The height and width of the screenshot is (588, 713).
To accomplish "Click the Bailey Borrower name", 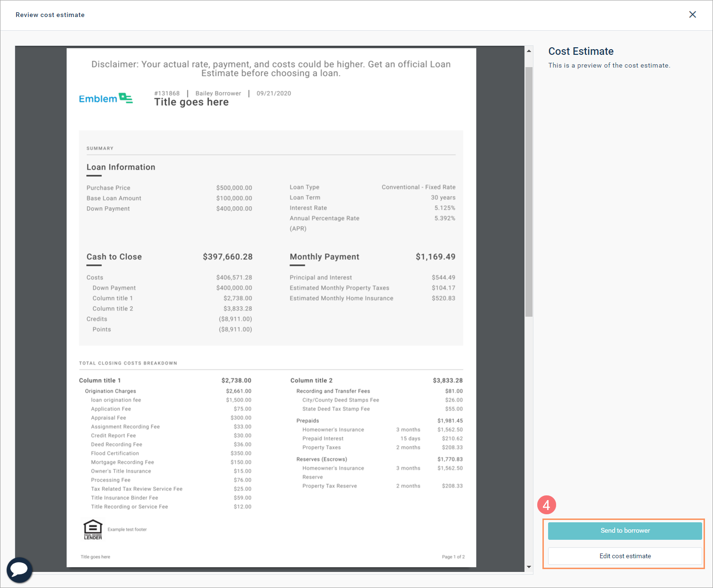I will [218, 93].
